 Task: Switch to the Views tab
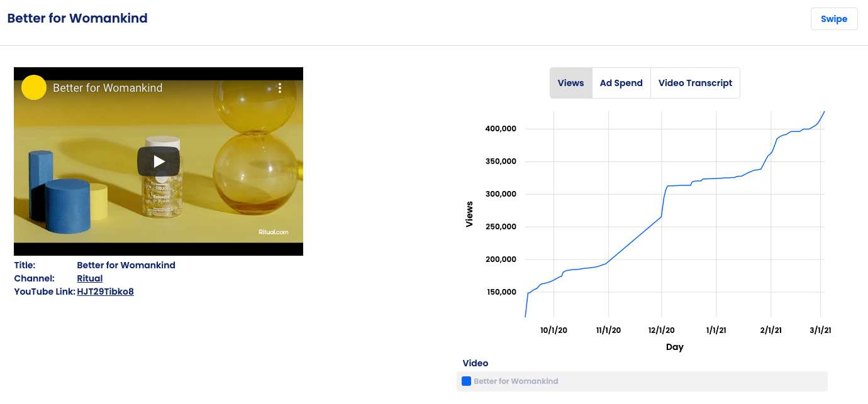coord(571,83)
